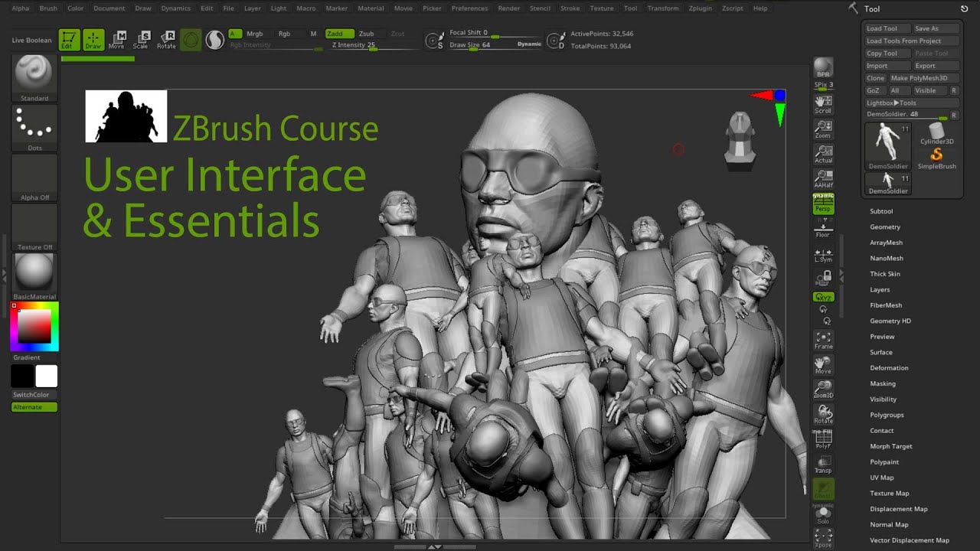Expand the Subtool subpalette

click(881, 211)
